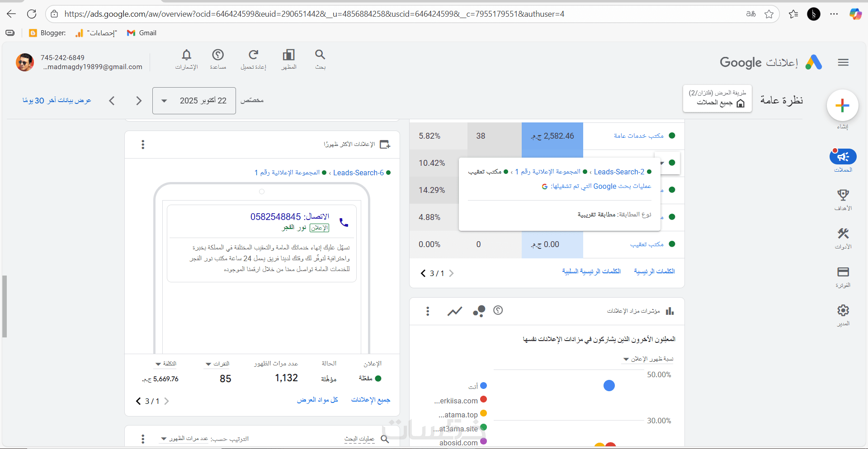The image size is (868, 449).
Task: Switch auction insights to bubble chart view
Action: (479, 311)
